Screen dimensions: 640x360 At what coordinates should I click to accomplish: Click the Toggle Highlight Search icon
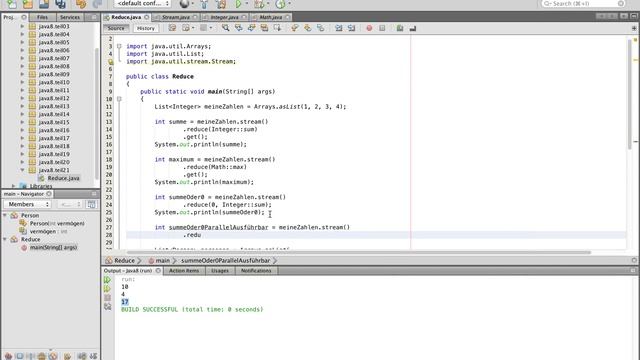(264, 28)
